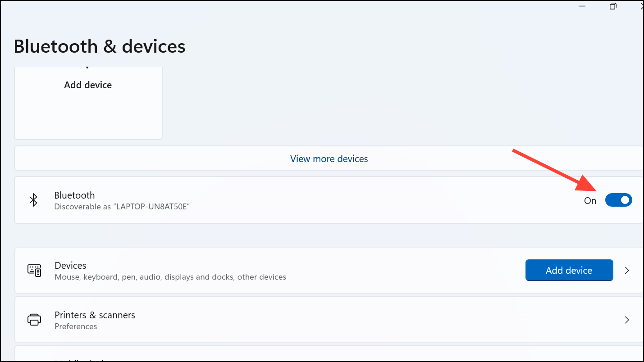644x362 pixels.
Task: Click the Devices row description subtitle
Action: (x=170, y=277)
